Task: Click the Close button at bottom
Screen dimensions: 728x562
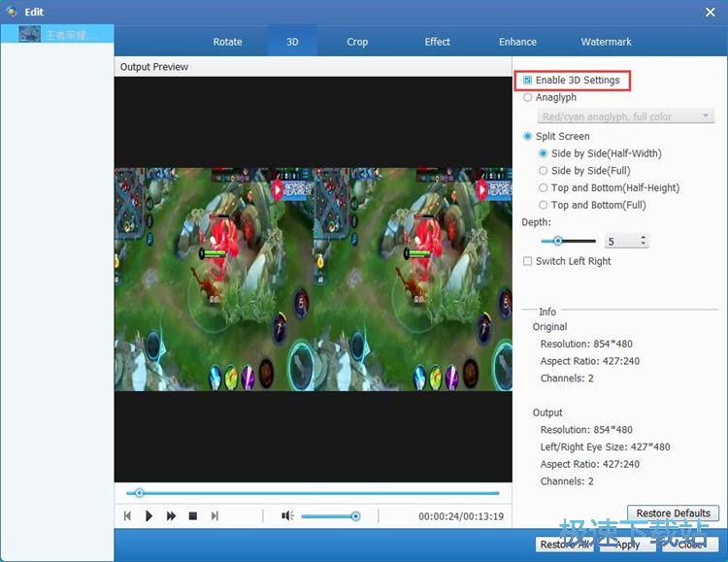Action: (x=690, y=545)
